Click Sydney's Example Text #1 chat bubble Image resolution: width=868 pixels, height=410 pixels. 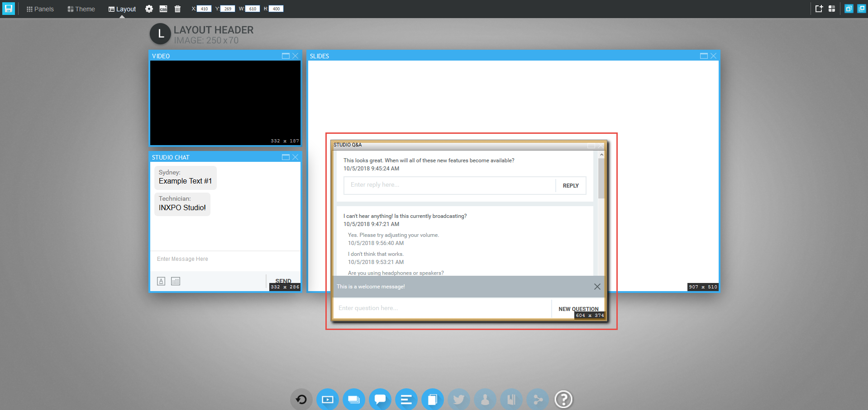tap(185, 177)
